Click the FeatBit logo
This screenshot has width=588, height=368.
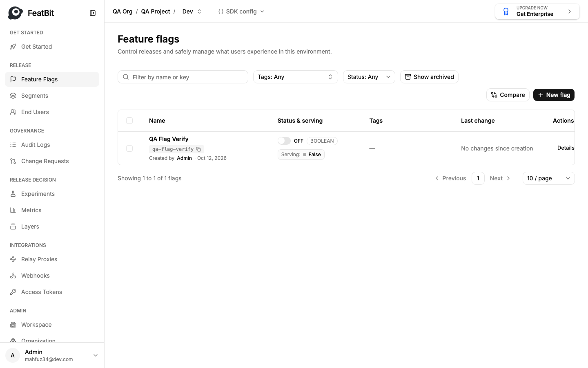31,13
